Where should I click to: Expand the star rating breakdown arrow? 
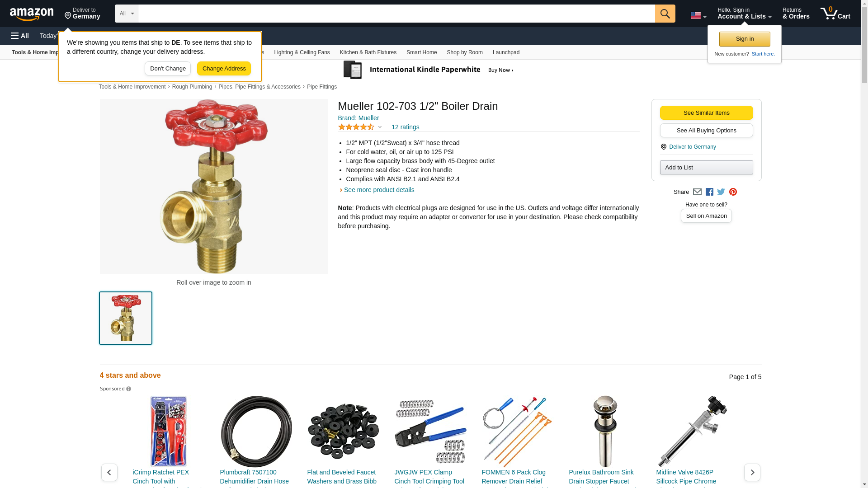tap(380, 127)
